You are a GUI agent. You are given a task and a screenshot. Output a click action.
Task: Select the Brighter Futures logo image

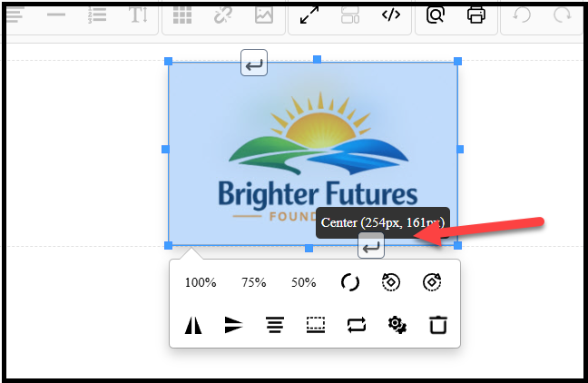point(313,153)
